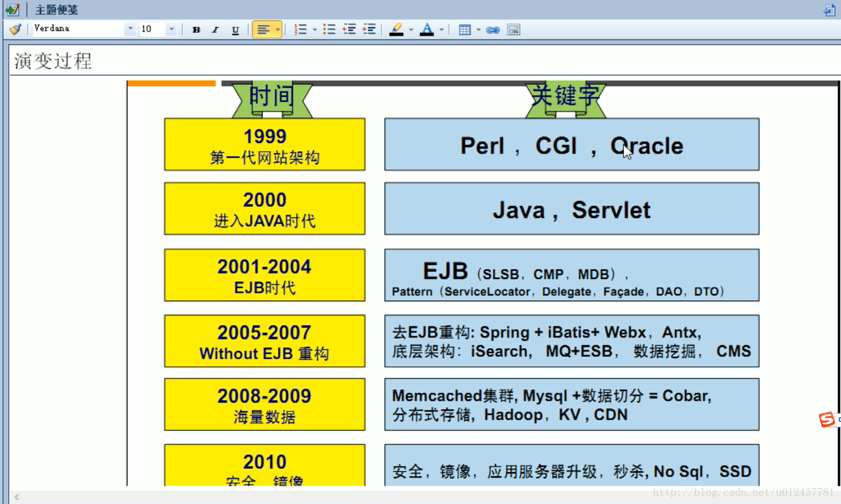Click the yellow 2001-2004 EJB时代 box

pos(265,275)
